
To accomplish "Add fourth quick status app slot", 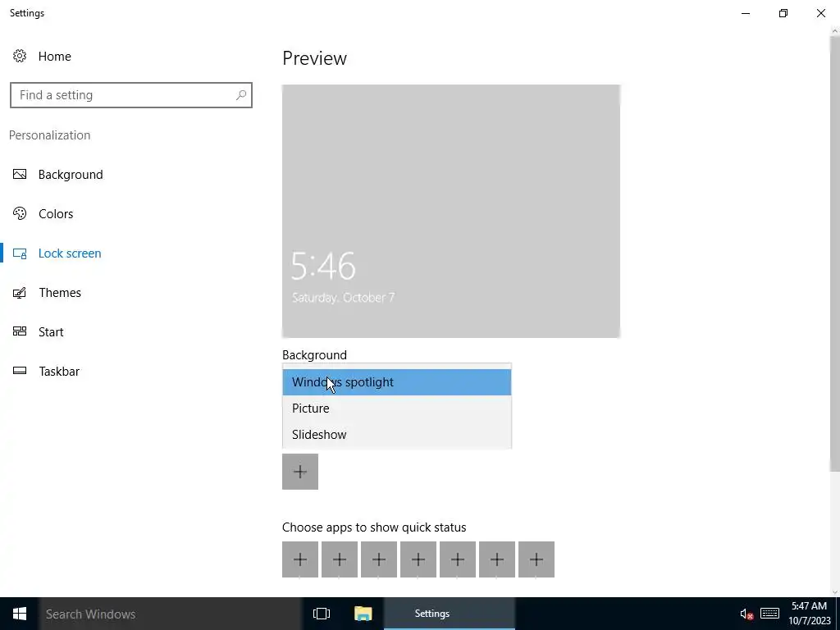I will pyautogui.click(x=418, y=559).
